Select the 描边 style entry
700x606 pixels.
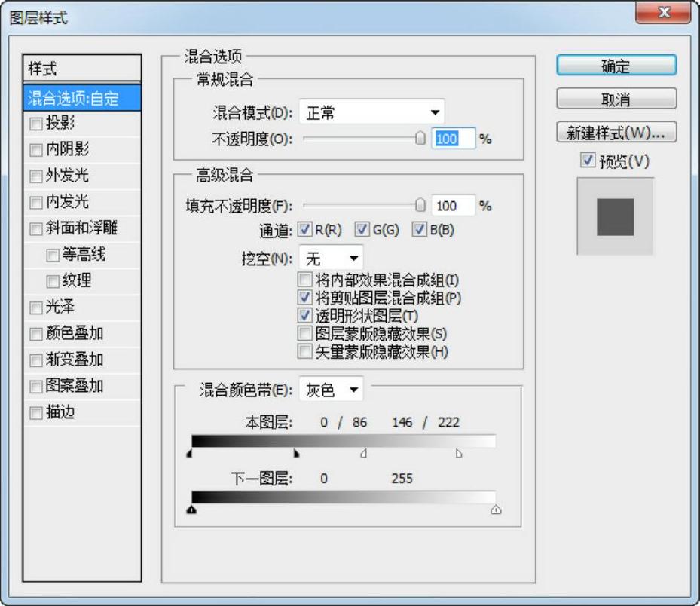60,412
